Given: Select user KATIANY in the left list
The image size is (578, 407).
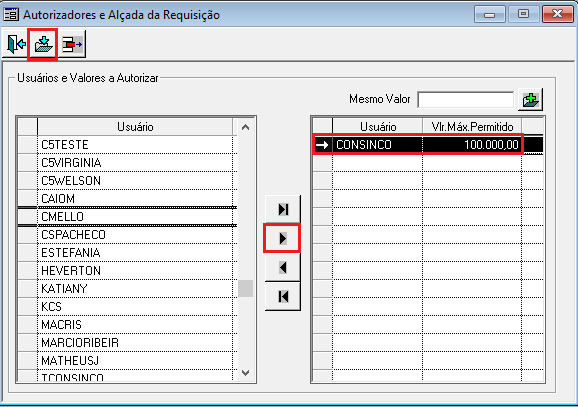Looking at the screenshot, I should (135, 289).
